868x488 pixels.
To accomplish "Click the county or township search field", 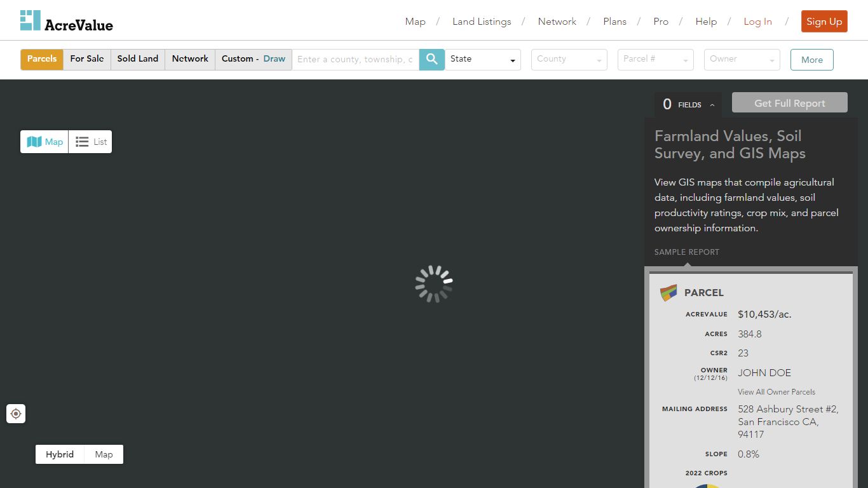I will (x=355, y=59).
